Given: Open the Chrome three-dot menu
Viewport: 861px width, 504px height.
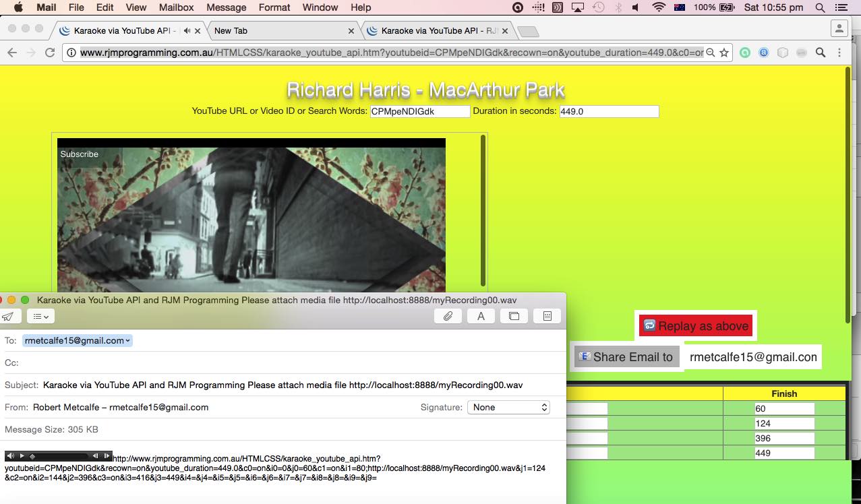Looking at the screenshot, I should click(839, 52).
